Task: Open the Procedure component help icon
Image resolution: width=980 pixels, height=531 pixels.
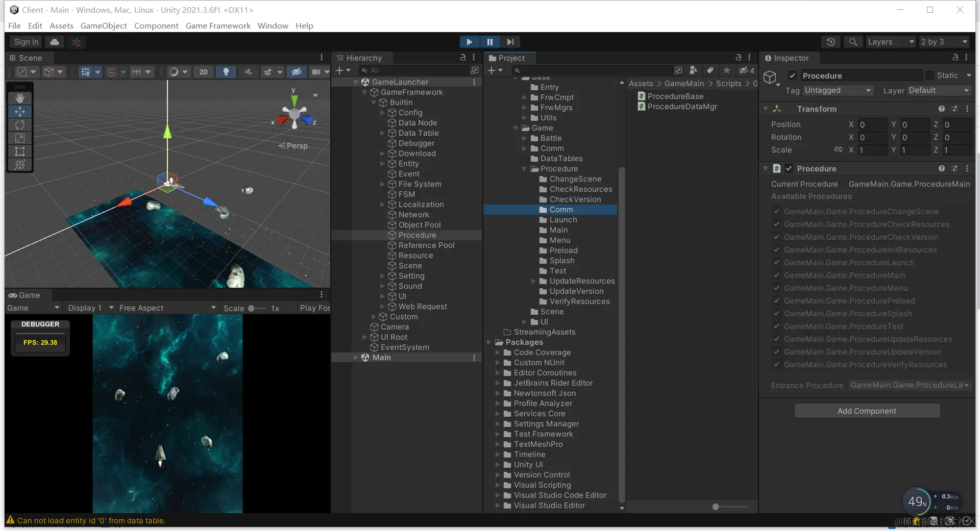Action: tap(941, 168)
